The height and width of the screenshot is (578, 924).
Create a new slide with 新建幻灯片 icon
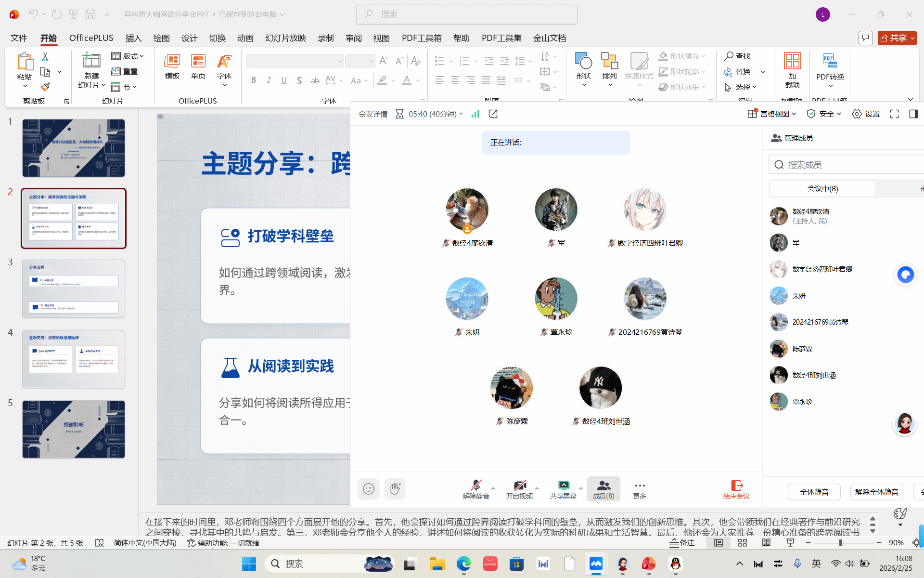(91, 61)
